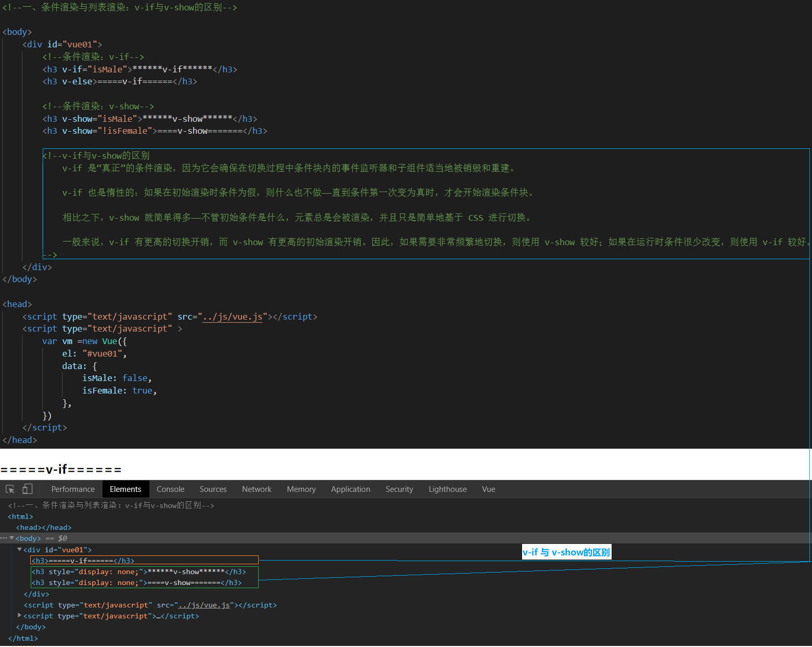Open the Performance tab
Screen dimensions: 812x647
pos(73,489)
